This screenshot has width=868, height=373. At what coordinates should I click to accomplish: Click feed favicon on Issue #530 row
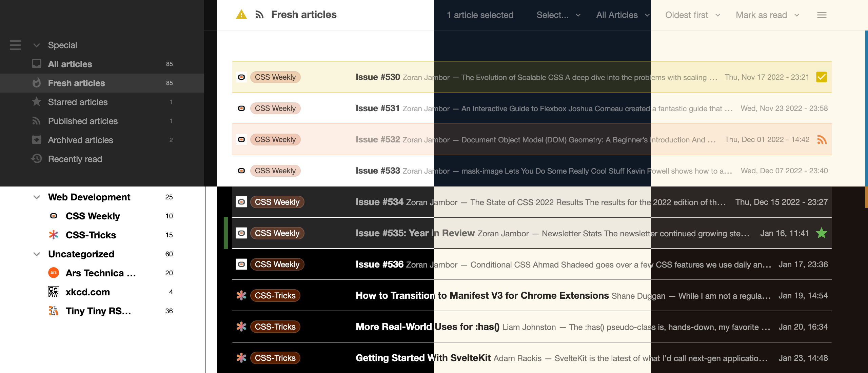point(241,77)
